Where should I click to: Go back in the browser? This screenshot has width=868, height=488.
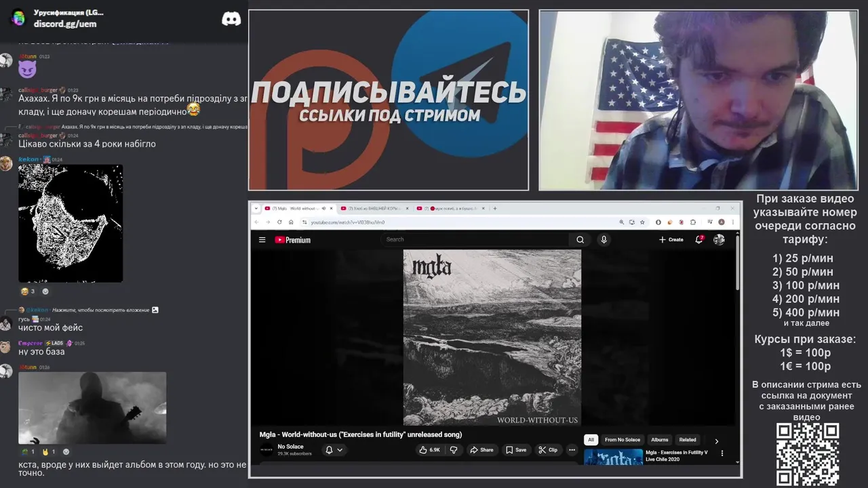256,222
